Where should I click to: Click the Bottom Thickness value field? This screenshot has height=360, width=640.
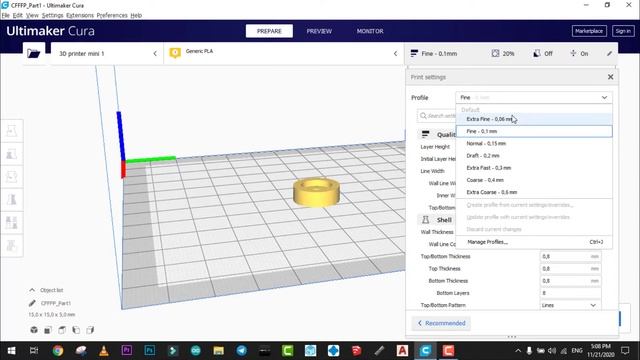click(x=570, y=281)
